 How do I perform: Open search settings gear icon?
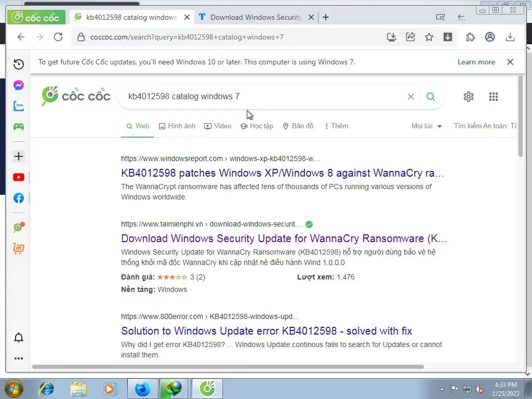coord(469,97)
